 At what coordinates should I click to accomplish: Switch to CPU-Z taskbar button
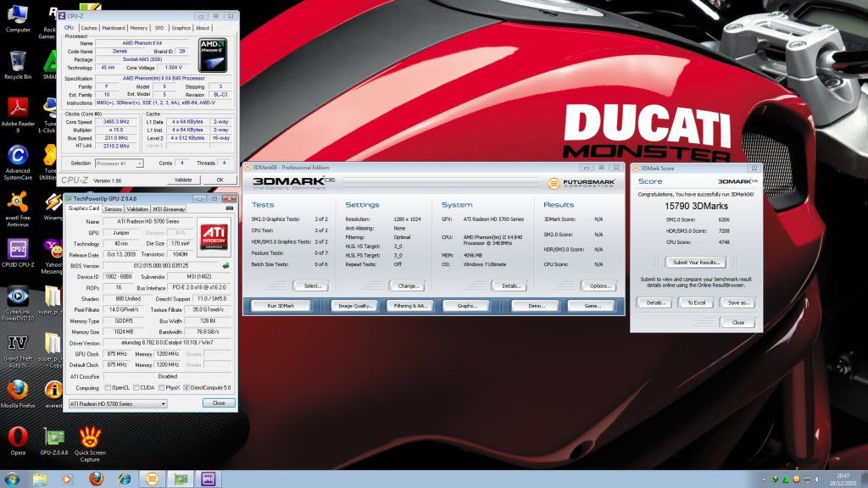209,480
